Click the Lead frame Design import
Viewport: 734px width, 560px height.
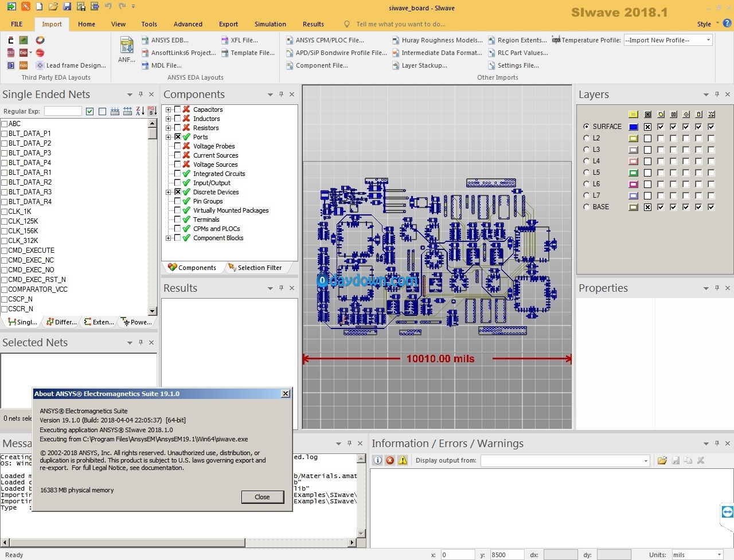coord(71,65)
